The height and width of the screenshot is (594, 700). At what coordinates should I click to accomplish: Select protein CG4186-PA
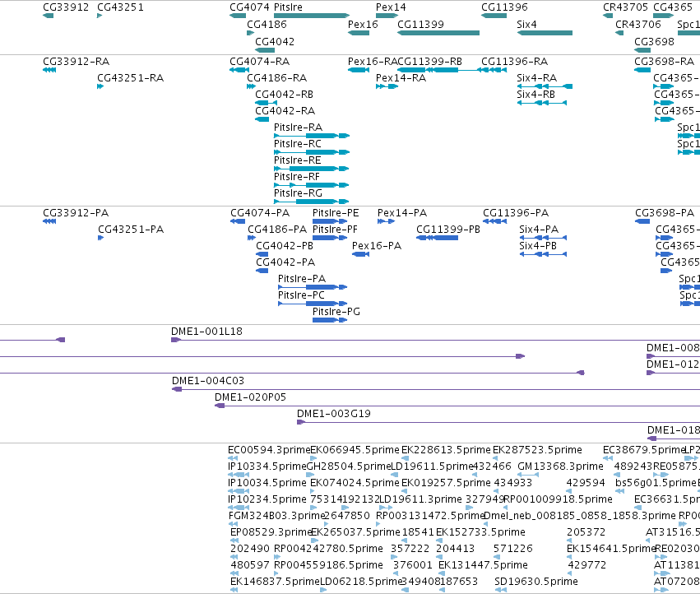click(252, 238)
